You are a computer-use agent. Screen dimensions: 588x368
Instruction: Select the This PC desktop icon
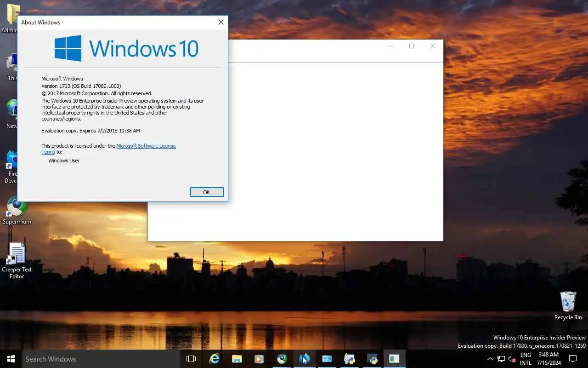[12, 67]
